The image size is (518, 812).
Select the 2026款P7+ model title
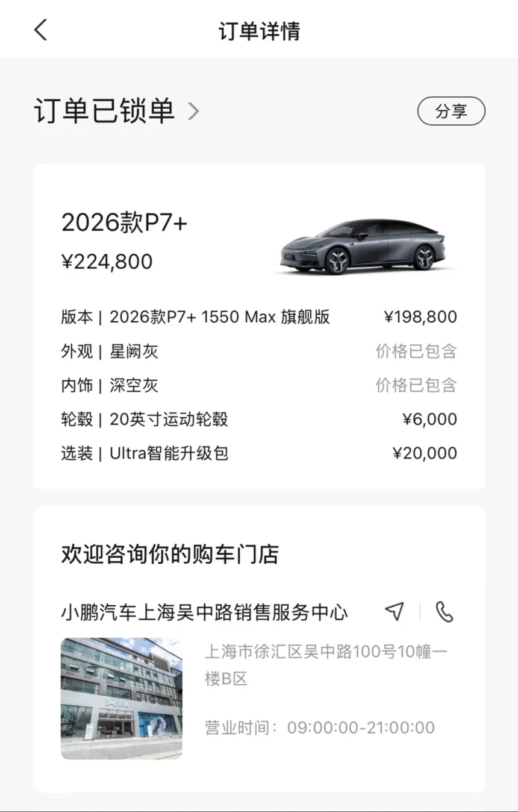[x=125, y=223]
